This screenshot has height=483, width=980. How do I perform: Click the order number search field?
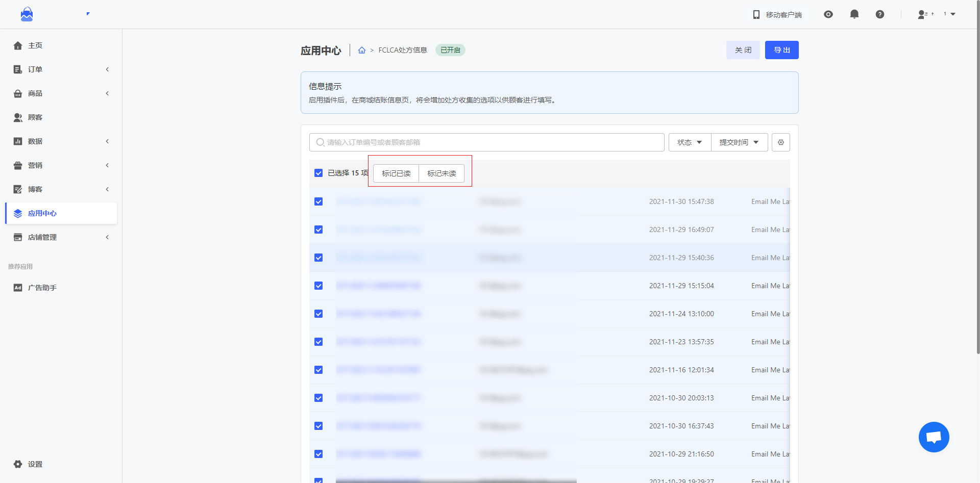point(486,142)
